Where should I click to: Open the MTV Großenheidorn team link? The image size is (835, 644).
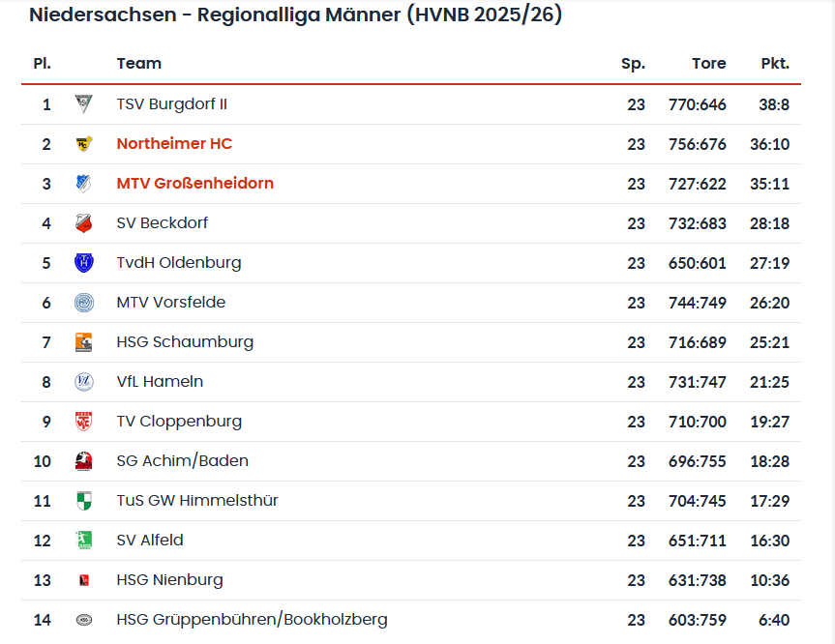194,184
